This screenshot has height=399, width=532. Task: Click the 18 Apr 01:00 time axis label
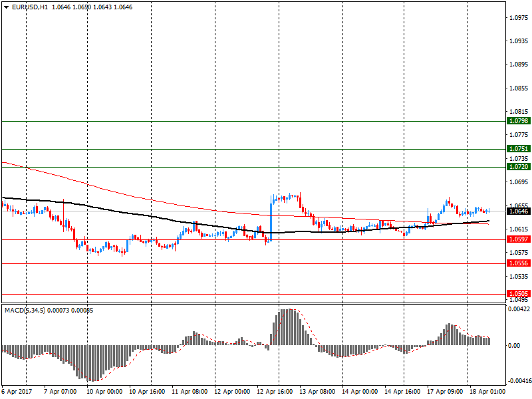point(487,392)
